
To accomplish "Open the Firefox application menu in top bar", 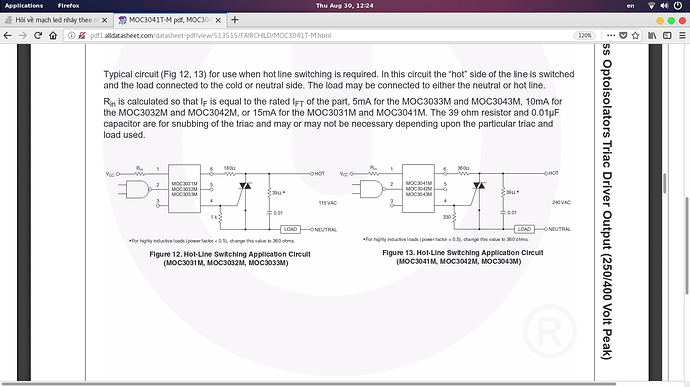I will [x=69, y=6].
